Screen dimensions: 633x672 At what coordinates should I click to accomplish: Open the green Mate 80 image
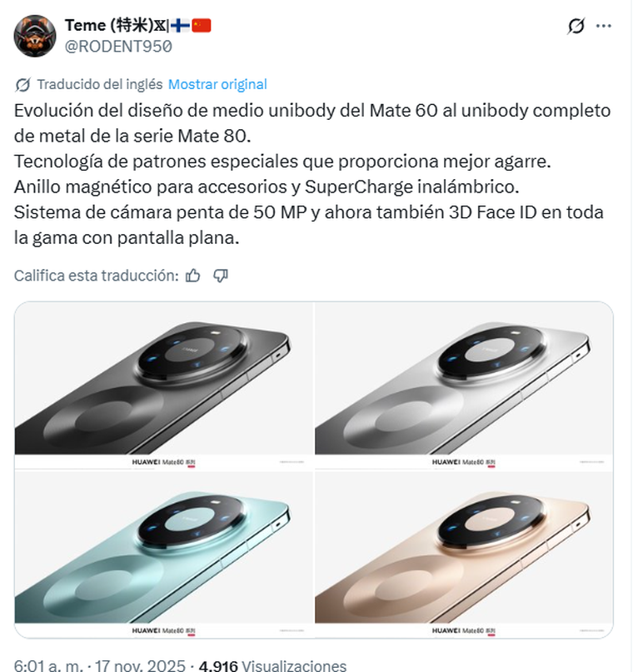[164, 554]
